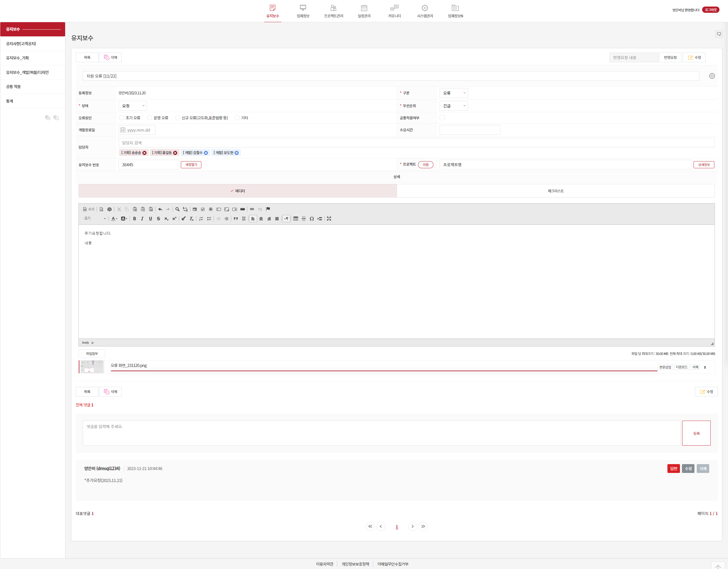Check the 공통적용여부 checkbox
This screenshot has width=728, height=569.
pyautogui.click(x=442, y=118)
